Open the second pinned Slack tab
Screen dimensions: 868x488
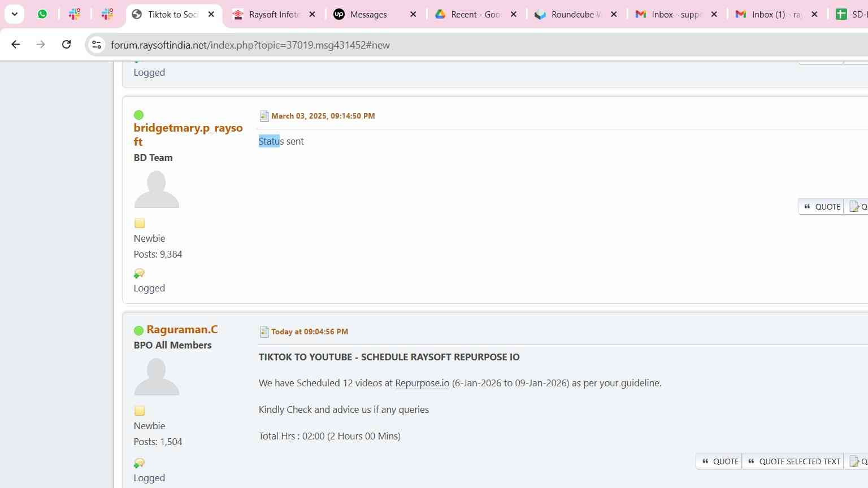[x=107, y=14]
